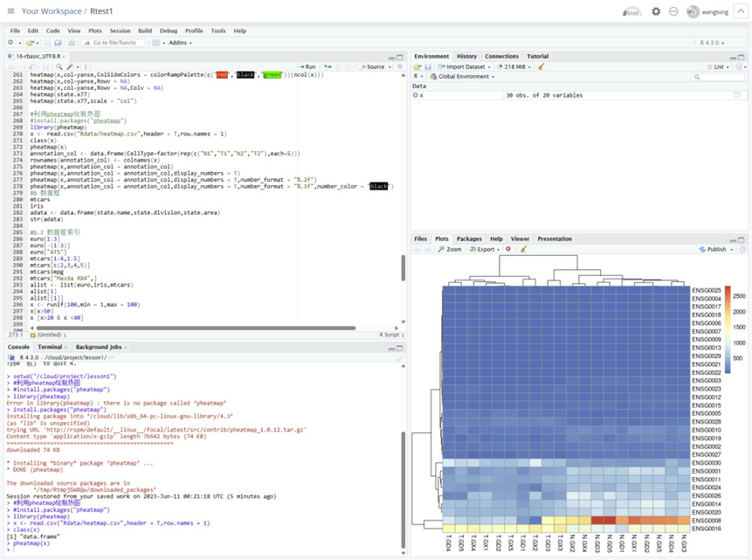Click save current document icon in main toolbar

coord(47,43)
